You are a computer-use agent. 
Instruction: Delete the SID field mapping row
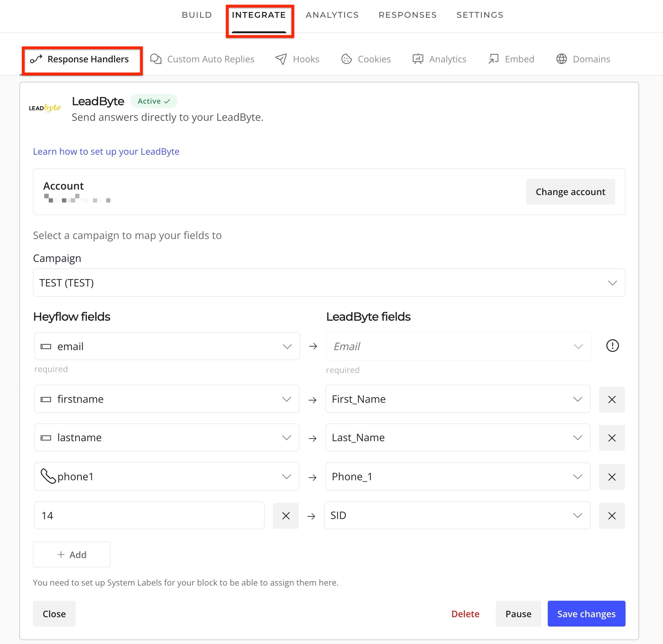pyautogui.click(x=612, y=516)
